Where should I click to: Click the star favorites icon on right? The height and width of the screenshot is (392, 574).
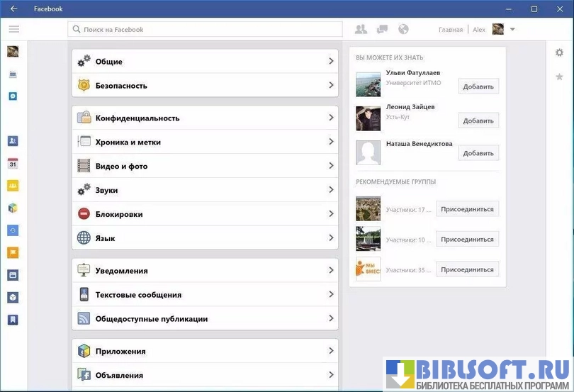(559, 77)
